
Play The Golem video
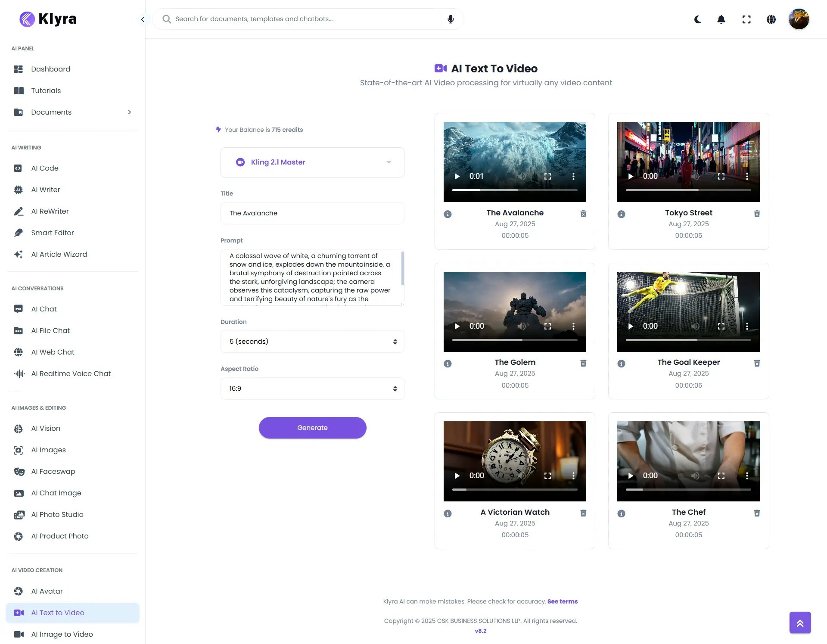[x=457, y=326]
